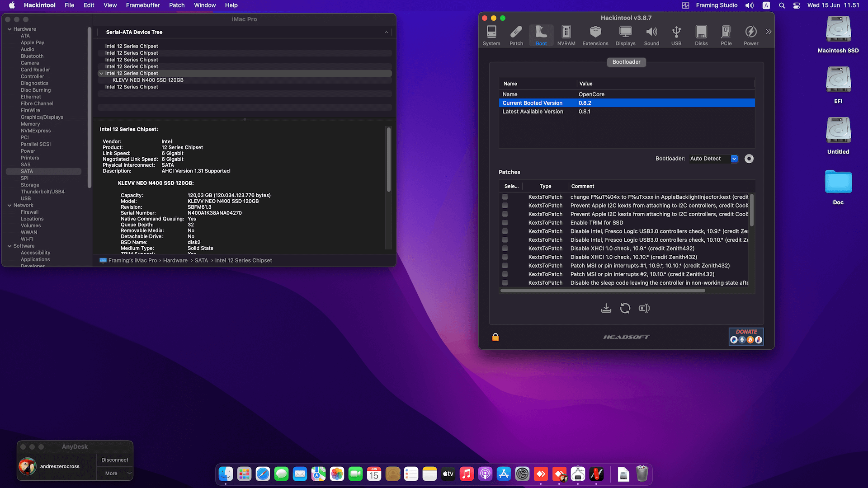Open Untitled drive on desktop
Viewport: 868px width, 488px height.
click(x=838, y=136)
